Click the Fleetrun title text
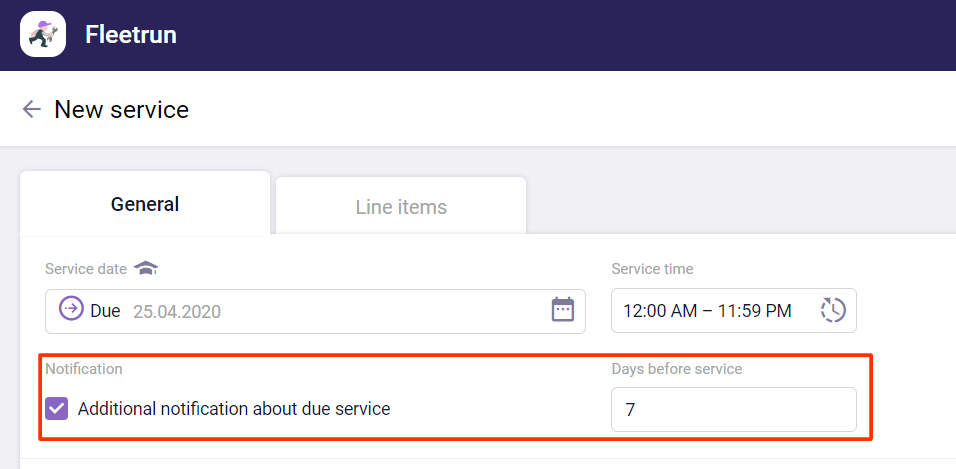This screenshot has width=956, height=469. 131,35
